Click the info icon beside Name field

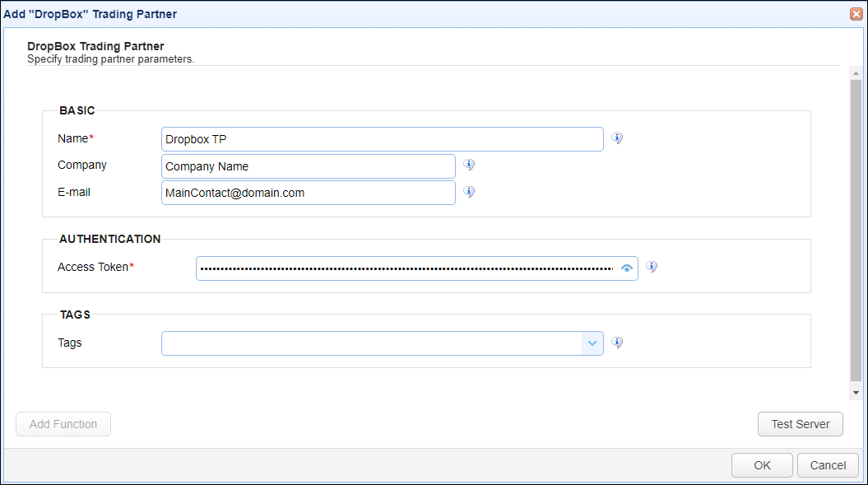click(617, 138)
